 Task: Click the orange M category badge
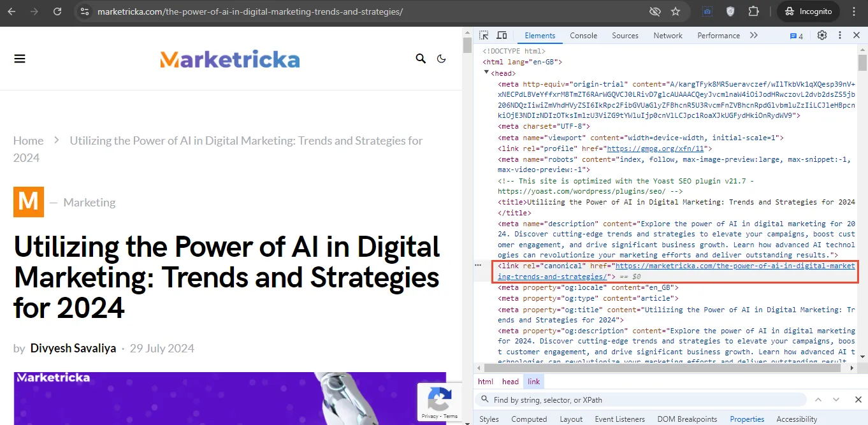click(x=29, y=202)
